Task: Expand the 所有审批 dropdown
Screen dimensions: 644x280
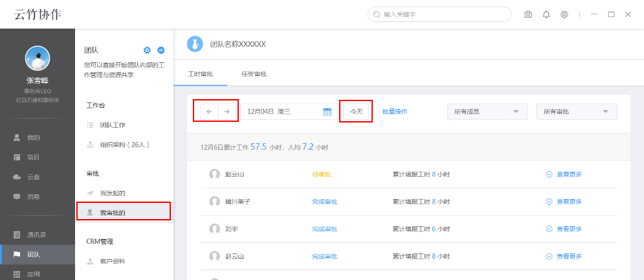Action: point(576,111)
